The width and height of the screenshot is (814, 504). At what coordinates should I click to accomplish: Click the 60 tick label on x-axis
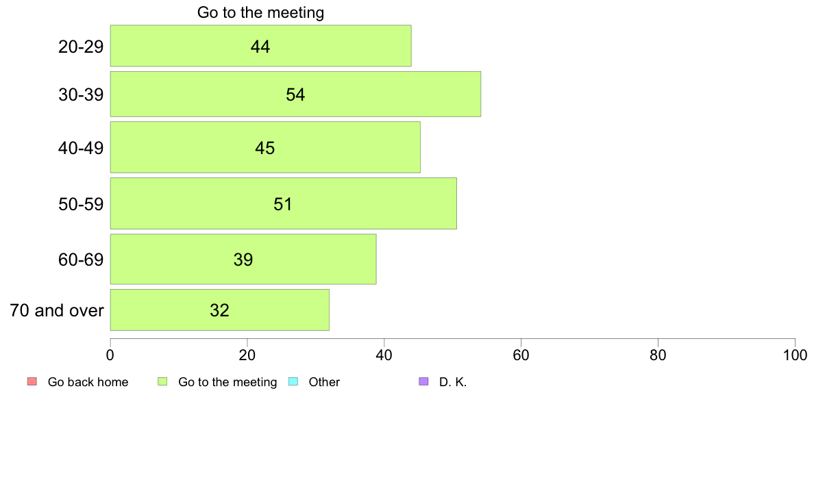click(521, 355)
